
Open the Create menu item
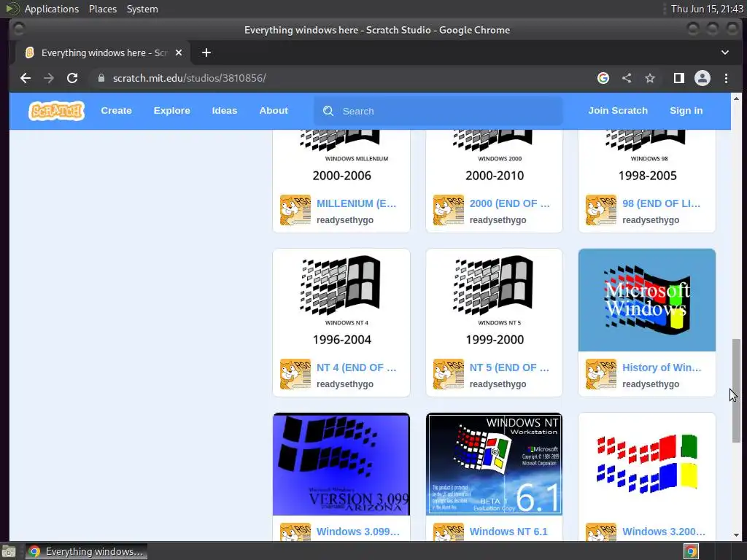tap(116, 111)
